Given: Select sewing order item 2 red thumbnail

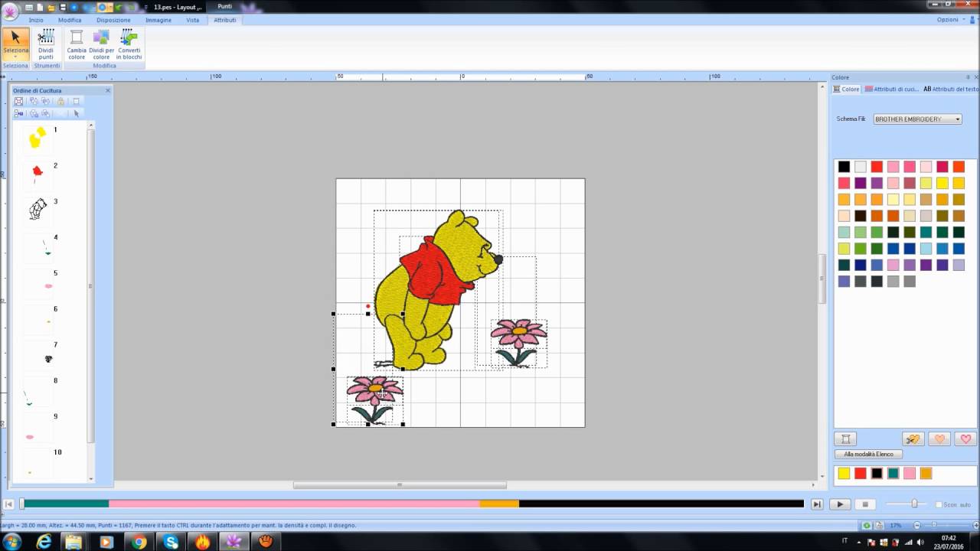Looking at the screenshot, I should click(38, 174).
